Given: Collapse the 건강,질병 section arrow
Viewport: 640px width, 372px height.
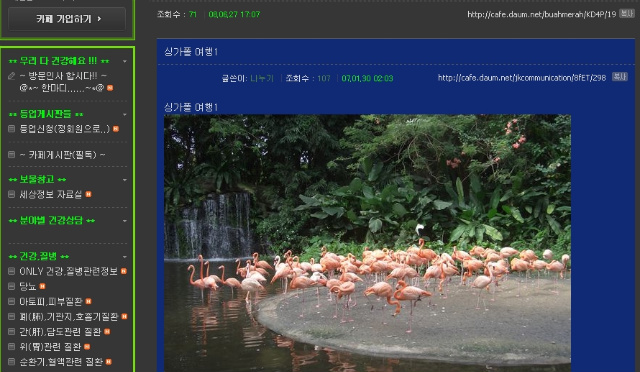Looking at the screenshot, I should (125, 257).
